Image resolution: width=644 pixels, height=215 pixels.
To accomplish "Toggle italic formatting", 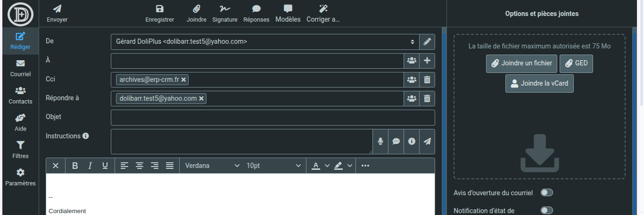I will point(90,166).
